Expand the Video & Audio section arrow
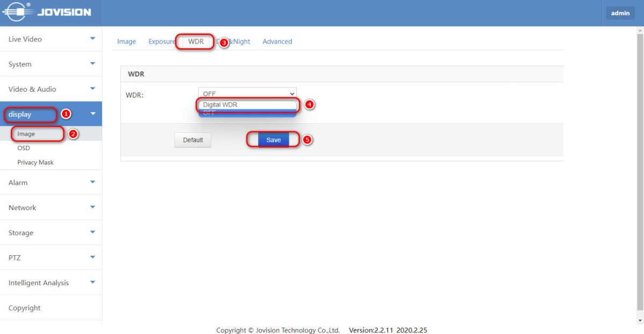This screenshot has height=334, width=644. click(x=92, y=89)
